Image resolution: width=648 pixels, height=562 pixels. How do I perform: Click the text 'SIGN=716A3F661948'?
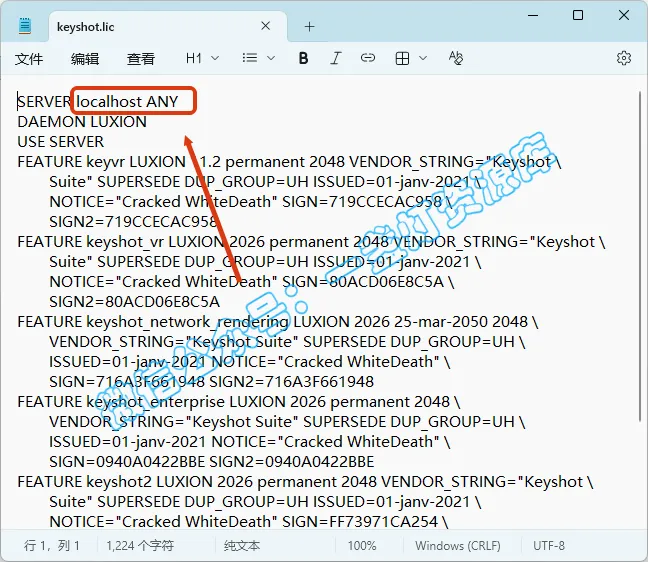[127, 382]
